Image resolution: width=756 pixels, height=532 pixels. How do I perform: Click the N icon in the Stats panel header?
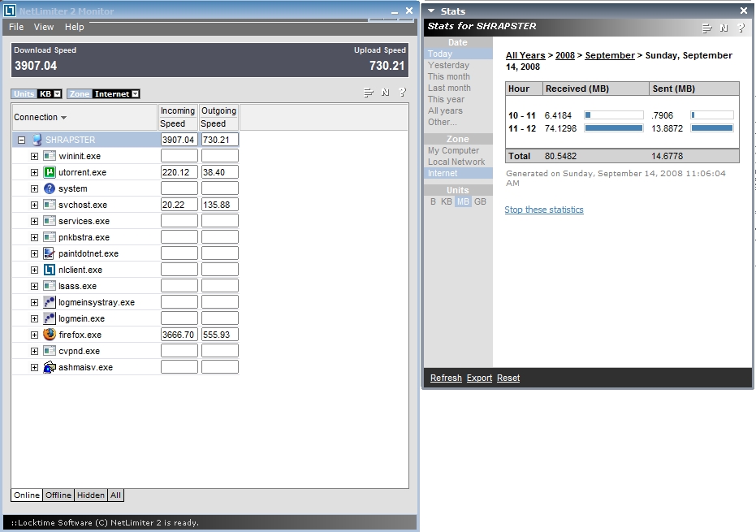coord(724,28)
